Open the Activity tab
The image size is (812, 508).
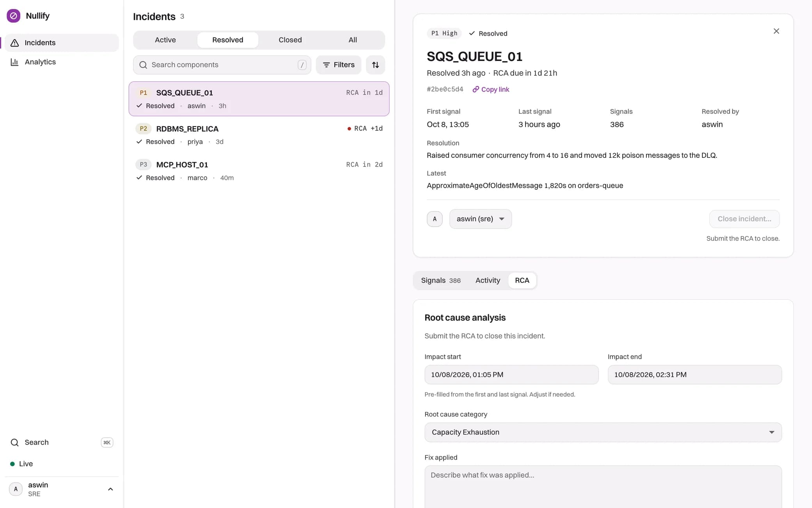[x=488, y=281]
